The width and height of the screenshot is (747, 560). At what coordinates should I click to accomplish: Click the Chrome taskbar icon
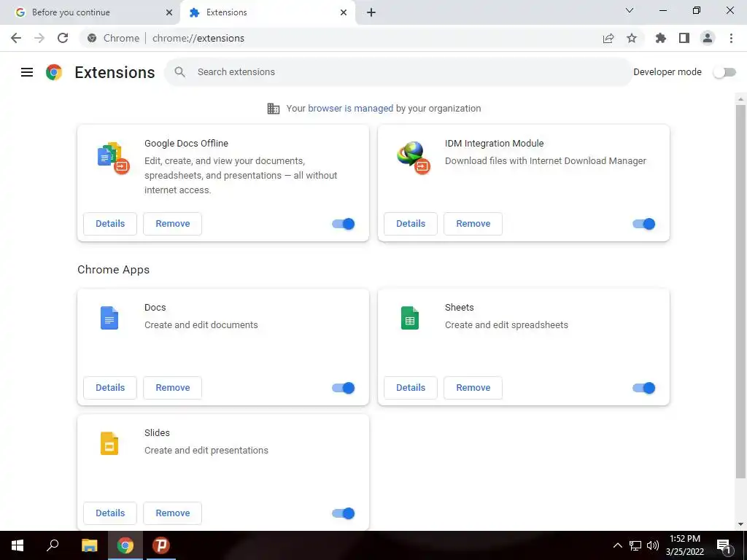(x=125, y=545)
